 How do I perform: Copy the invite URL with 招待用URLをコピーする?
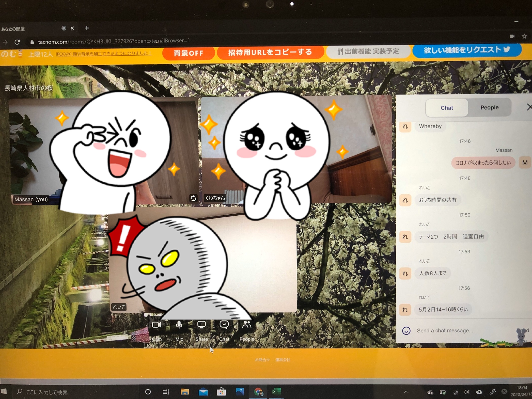[x=270, y=52]
